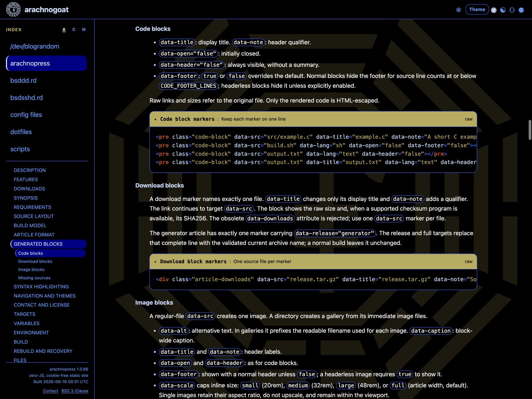The height and width of the screenshot is (399, 532).
Task: Open raw link of Code block markers
Action: [468, 119]
